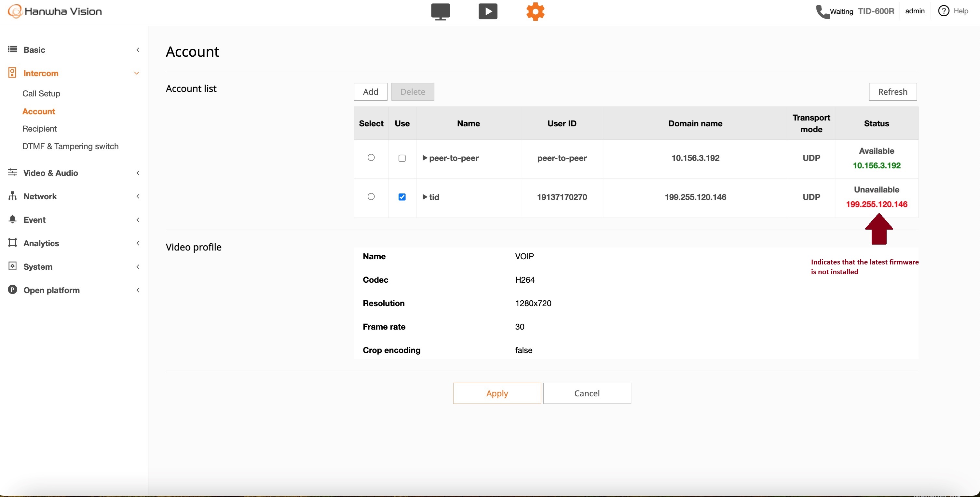Viewport: 980px width, 497px height.
Task: Open DTMF & Tampering switch page
Action: click(x=70, y=146)
